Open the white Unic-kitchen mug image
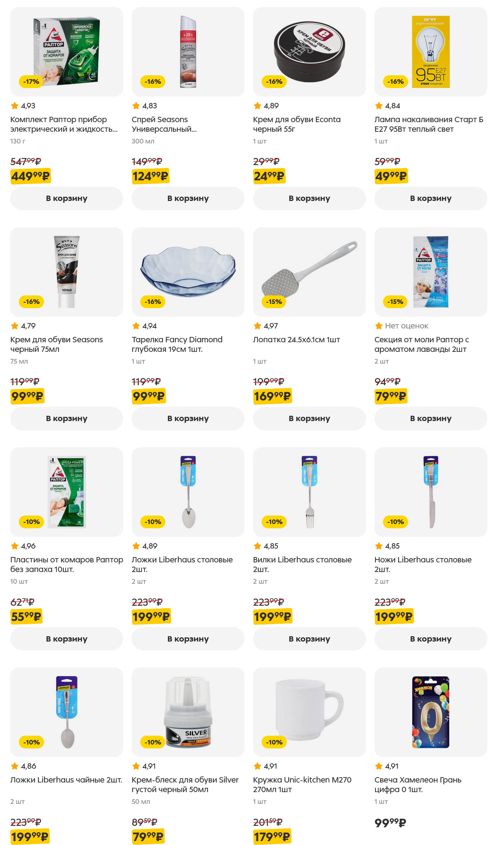The image size is (504, 845). click(309, 712)
